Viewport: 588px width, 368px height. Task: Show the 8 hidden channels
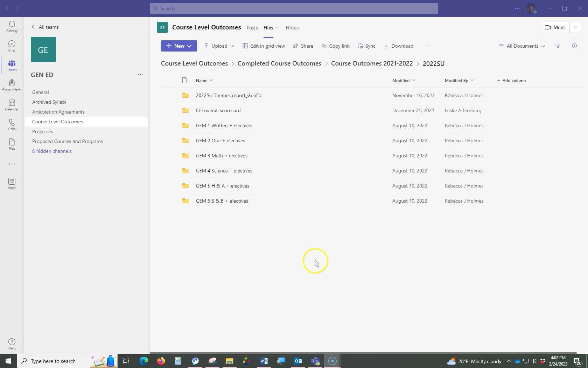(52, 151)
